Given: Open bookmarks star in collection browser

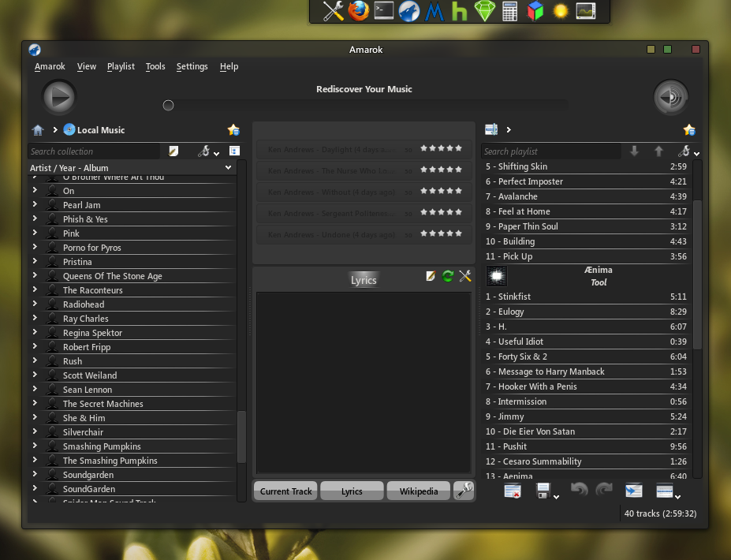Looking at the screenshot, I should 233,130.
